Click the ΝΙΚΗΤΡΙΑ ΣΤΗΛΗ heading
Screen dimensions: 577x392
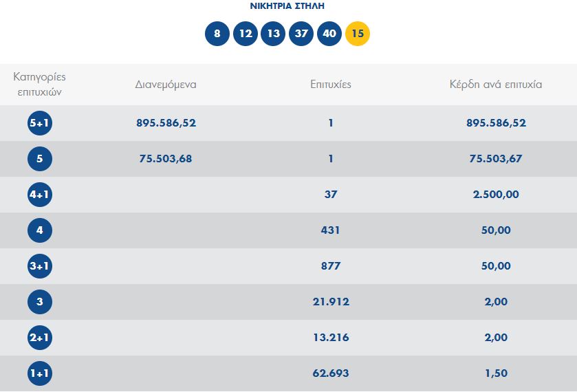(x=287, y=6)
